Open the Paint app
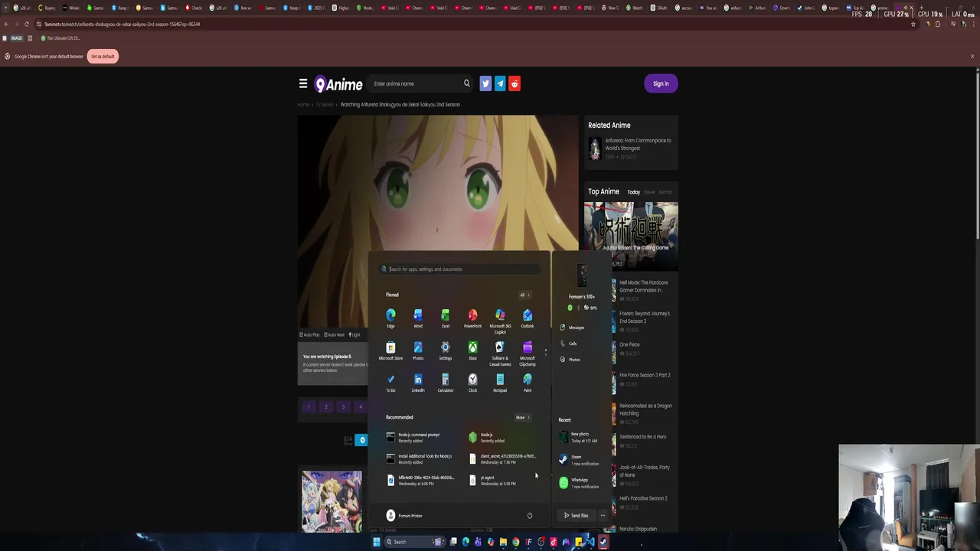Image resolution: width=980 pixels, height=551 pixels. 528,383
